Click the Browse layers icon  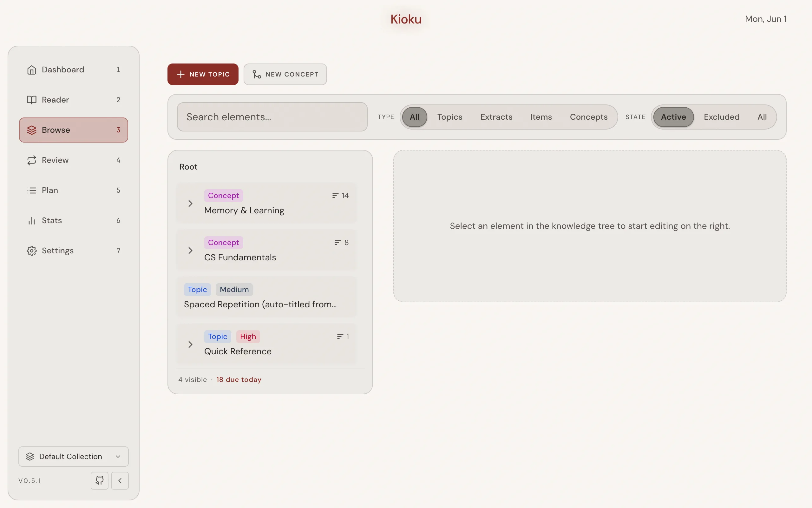point(31,130)
